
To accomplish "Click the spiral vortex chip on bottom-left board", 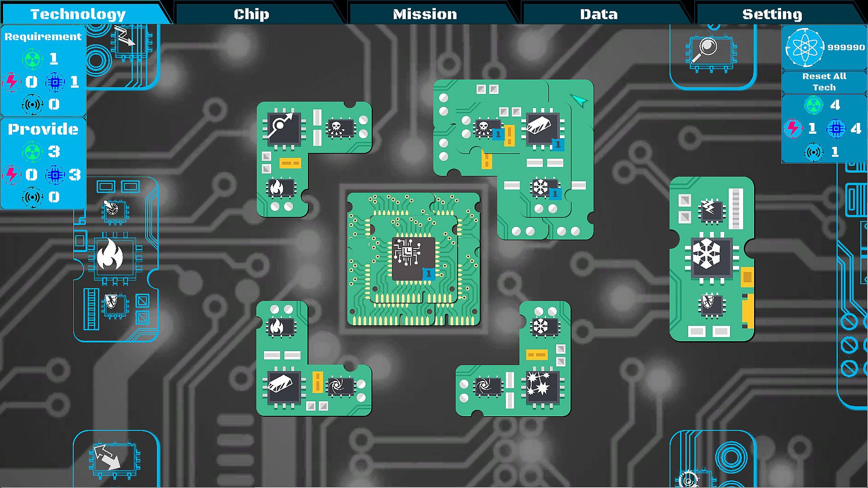I will coord(340,386).
